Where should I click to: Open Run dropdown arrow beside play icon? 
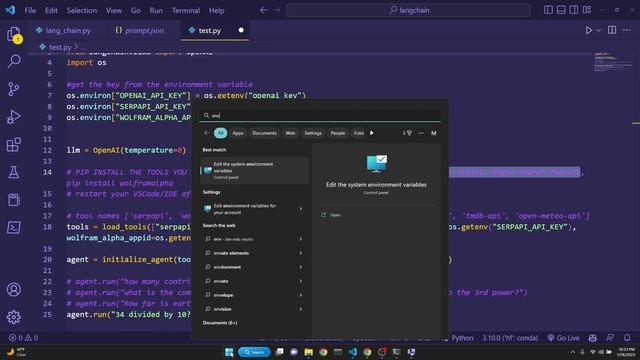(598, 30)
